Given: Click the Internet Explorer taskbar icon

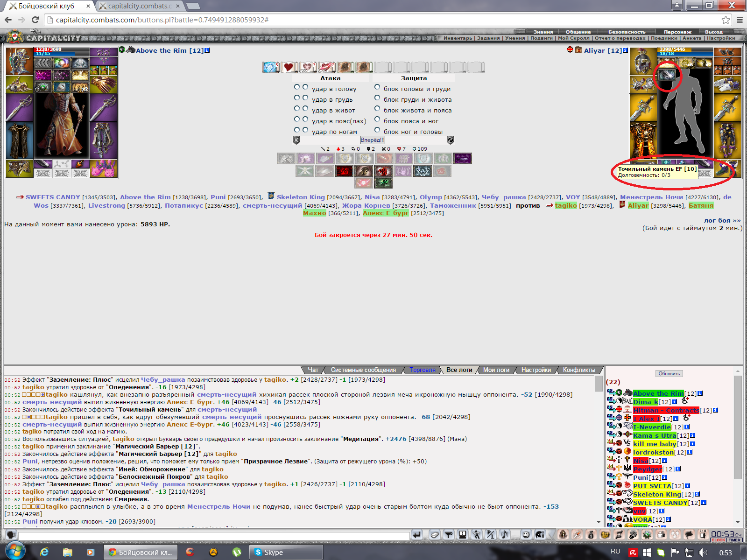Looking at the screenshot, I should point(44,552).
